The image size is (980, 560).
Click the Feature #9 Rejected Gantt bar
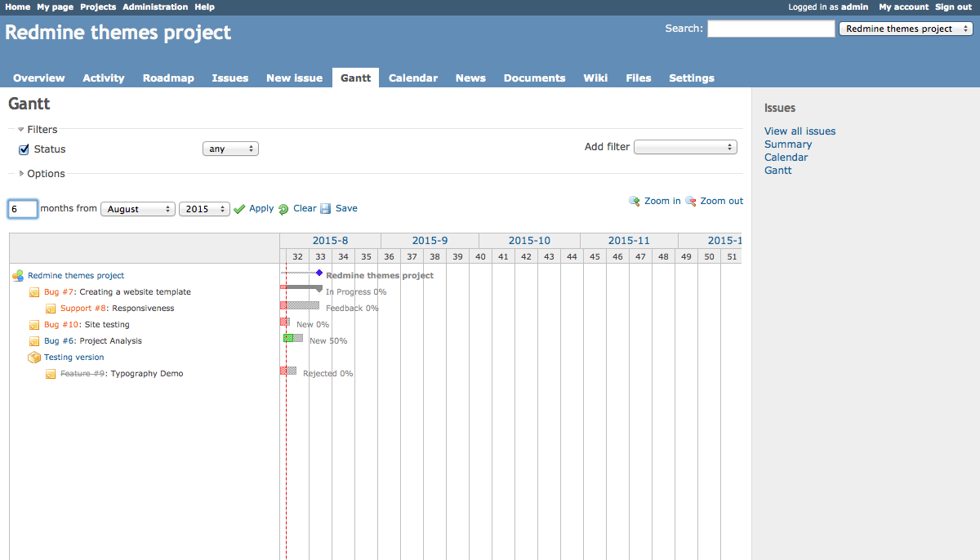[288, 371]
